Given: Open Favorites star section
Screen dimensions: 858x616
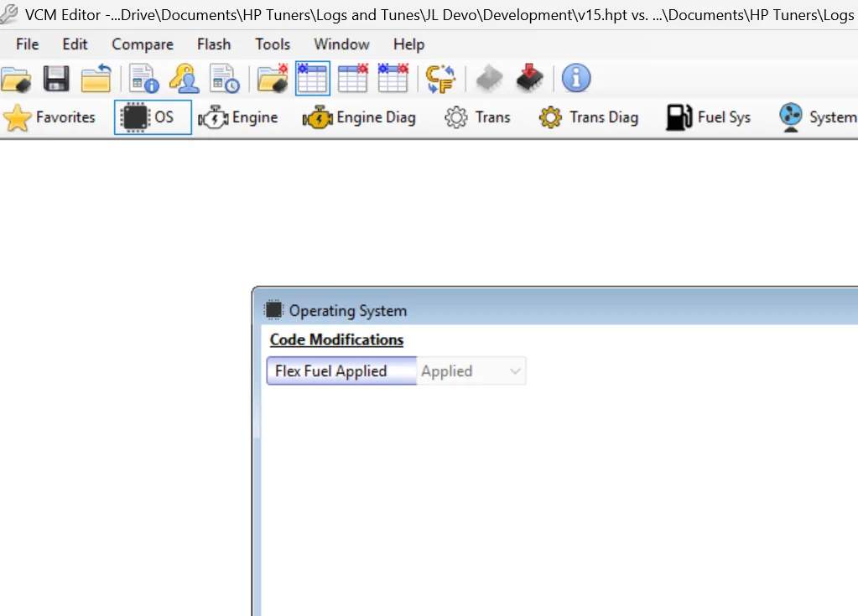Looking at the screenshot, I should point(49,117).
